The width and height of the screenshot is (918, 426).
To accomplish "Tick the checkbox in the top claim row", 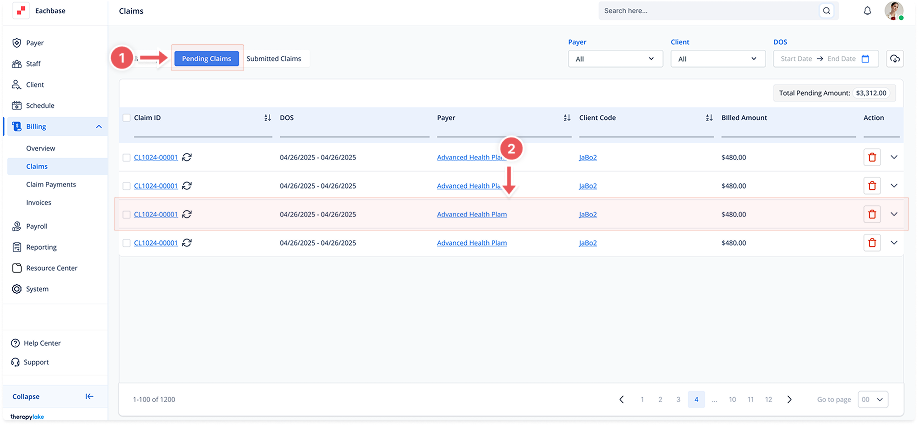I will 126,157.
